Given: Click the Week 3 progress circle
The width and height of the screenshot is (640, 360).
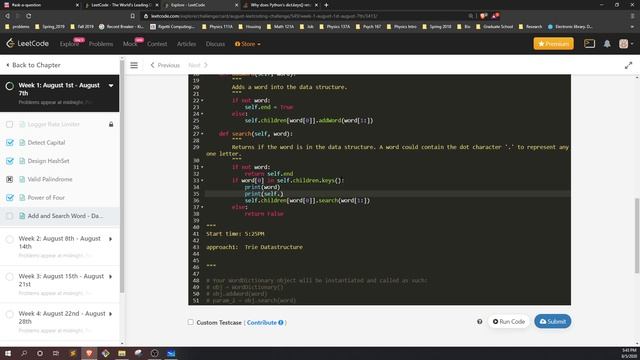Looking at the screenshot, I should click(x=9, y=277).
